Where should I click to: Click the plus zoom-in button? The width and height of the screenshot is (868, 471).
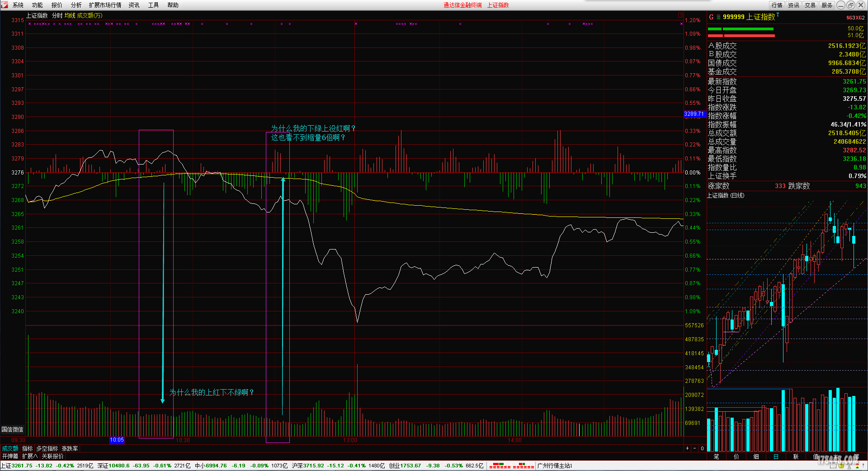(x=688, y=448)
